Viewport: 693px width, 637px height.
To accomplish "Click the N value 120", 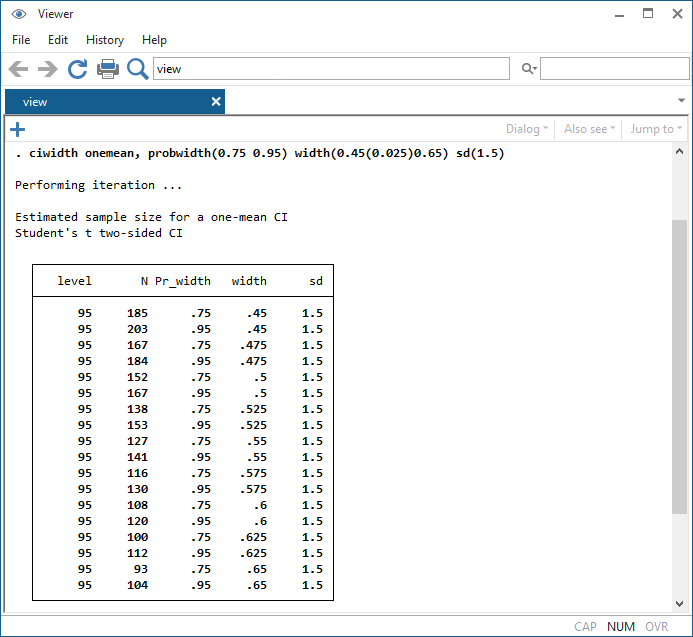I will coord(137,521).
